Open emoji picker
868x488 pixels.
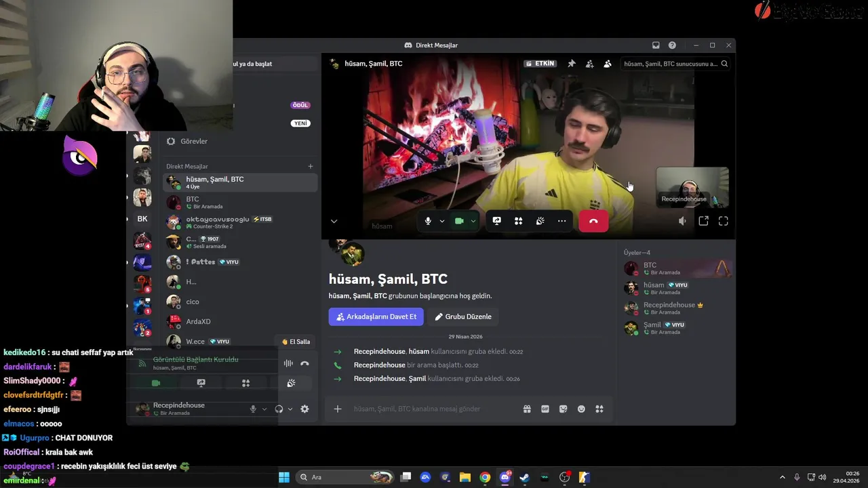[581, 409]
